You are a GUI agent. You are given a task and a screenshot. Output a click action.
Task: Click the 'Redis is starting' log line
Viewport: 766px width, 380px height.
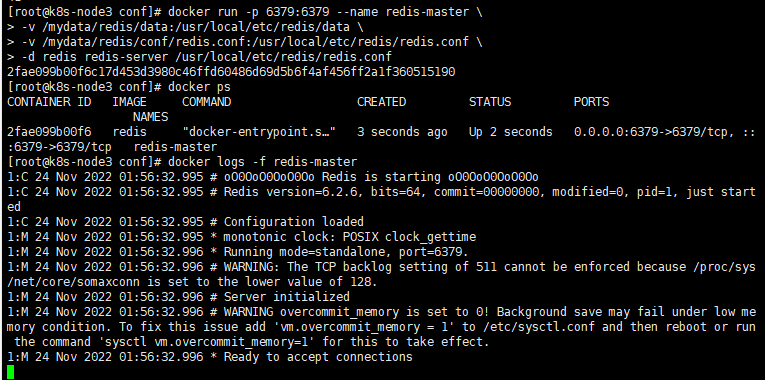tap(273, 177)
